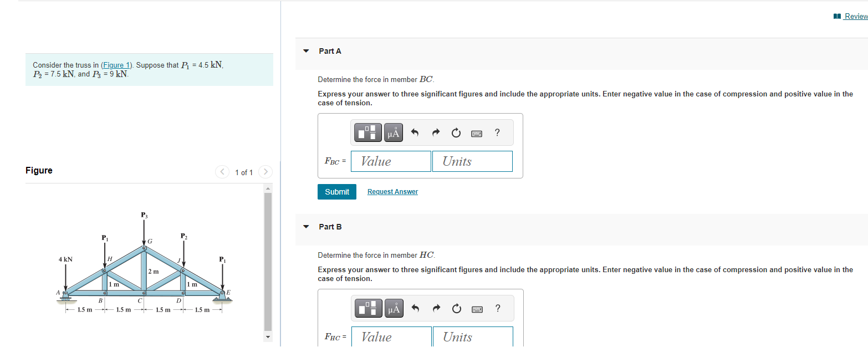Click the 'Figure' heading text

coord(39,170)
